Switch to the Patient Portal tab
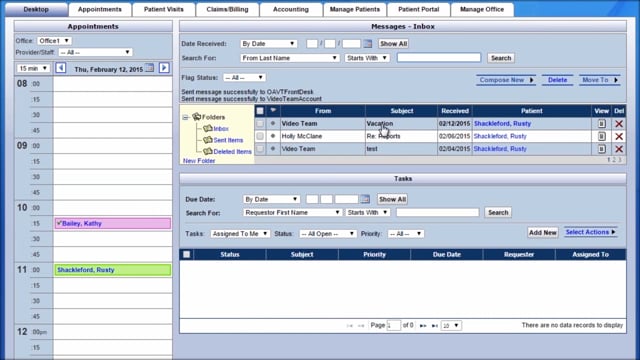The height and width of the screenshot is (360, 640). (x=418, y=9)
